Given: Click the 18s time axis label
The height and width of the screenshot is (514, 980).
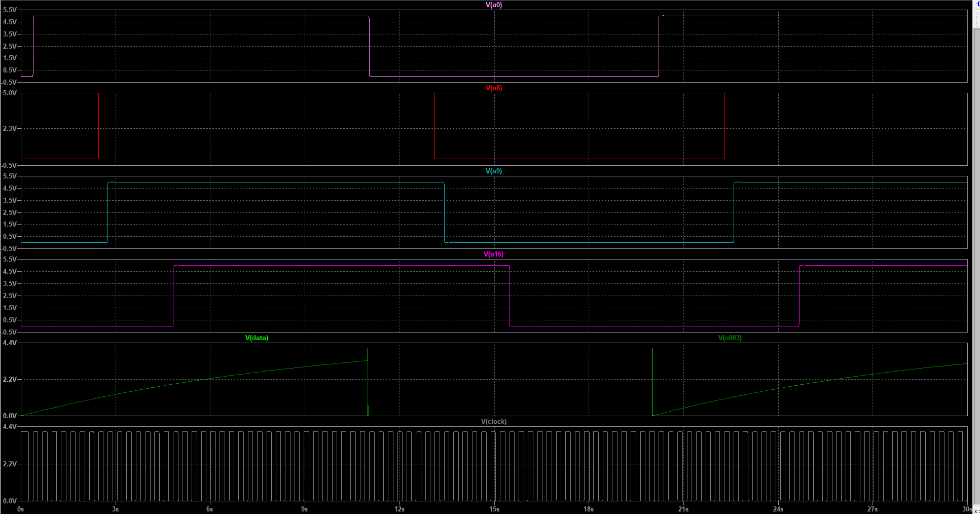Looking at the screenshot, I should point(589,509).
